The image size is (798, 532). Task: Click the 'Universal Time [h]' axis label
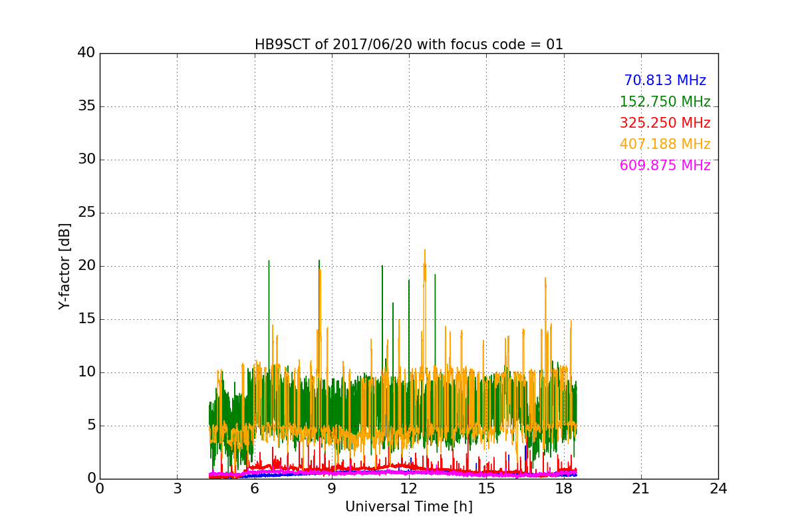click(x=409, y=507)
